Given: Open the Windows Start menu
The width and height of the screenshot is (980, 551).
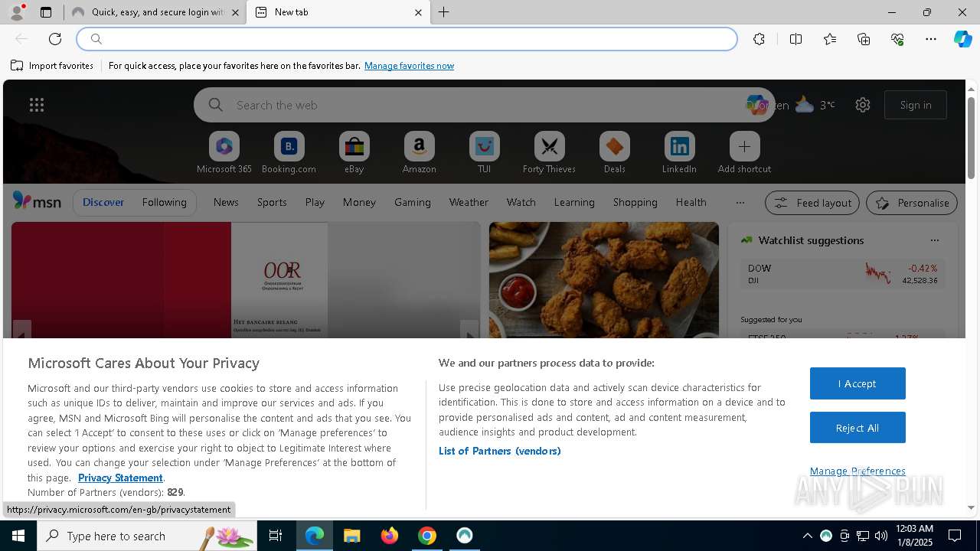Looking at the screenshot, I should click(18, 536).
